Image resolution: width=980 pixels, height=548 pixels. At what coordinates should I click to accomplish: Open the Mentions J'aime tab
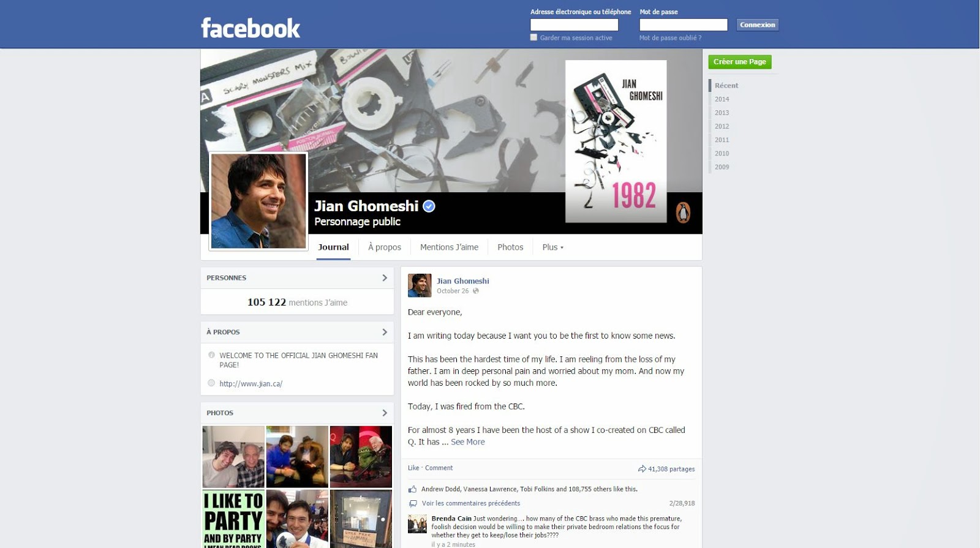click(x=449, y=247)
